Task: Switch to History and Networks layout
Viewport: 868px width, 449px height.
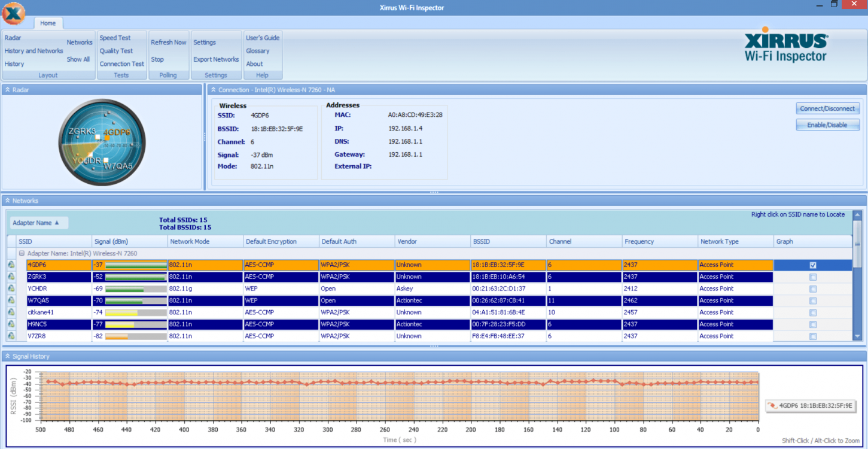Action: (x=33, y=51)
